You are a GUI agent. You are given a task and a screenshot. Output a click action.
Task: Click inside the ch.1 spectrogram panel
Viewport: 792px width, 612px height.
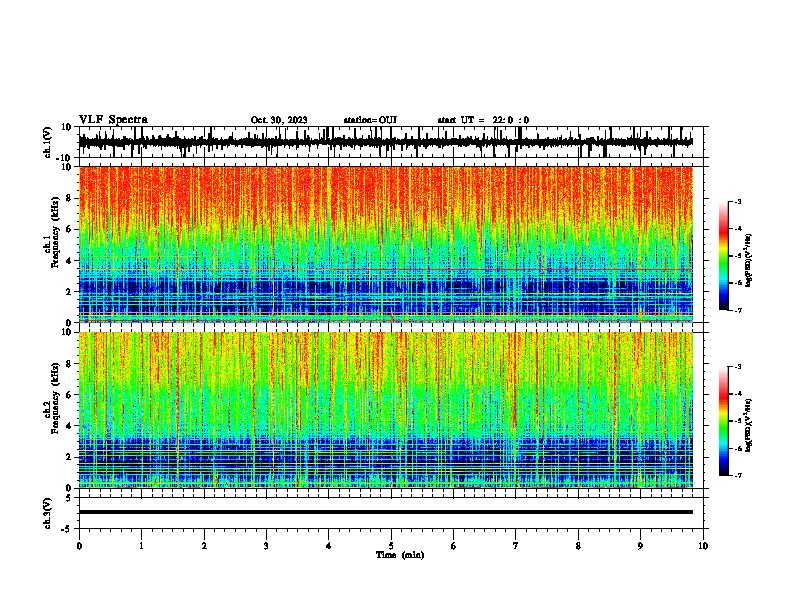385,244
